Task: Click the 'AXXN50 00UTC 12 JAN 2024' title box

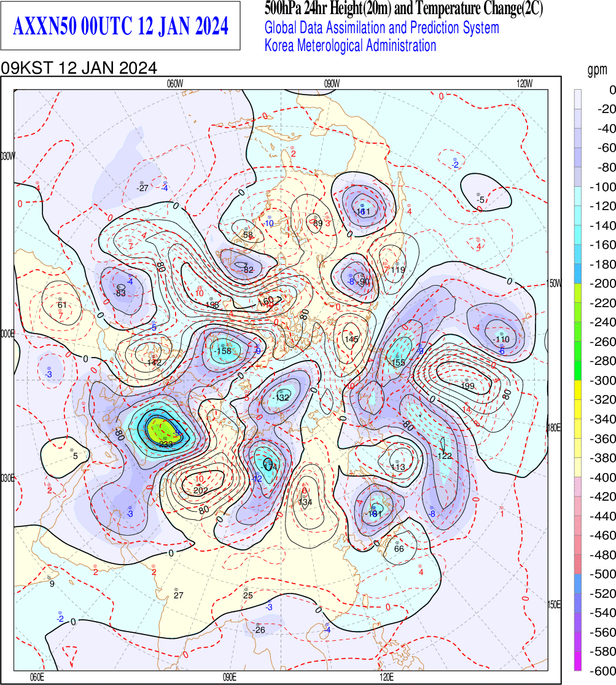Action: [120, 26]
